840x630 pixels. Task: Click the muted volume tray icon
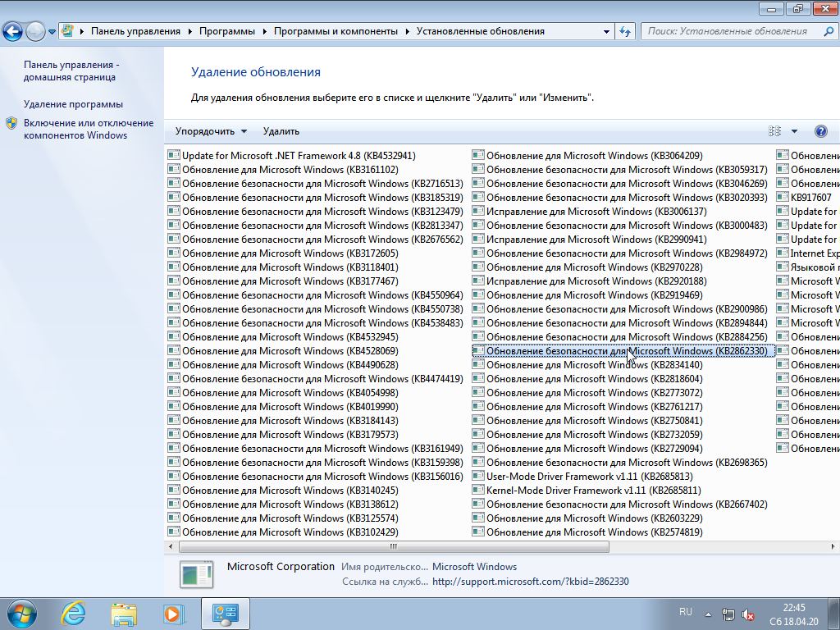pyautogui.click(x=748, y=614)
